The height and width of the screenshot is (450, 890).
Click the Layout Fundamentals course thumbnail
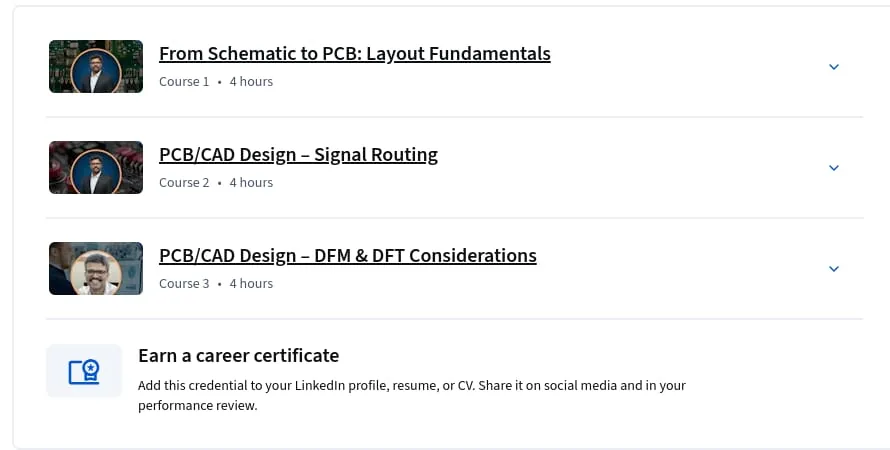pyautogui.click(x=96, y=66)
